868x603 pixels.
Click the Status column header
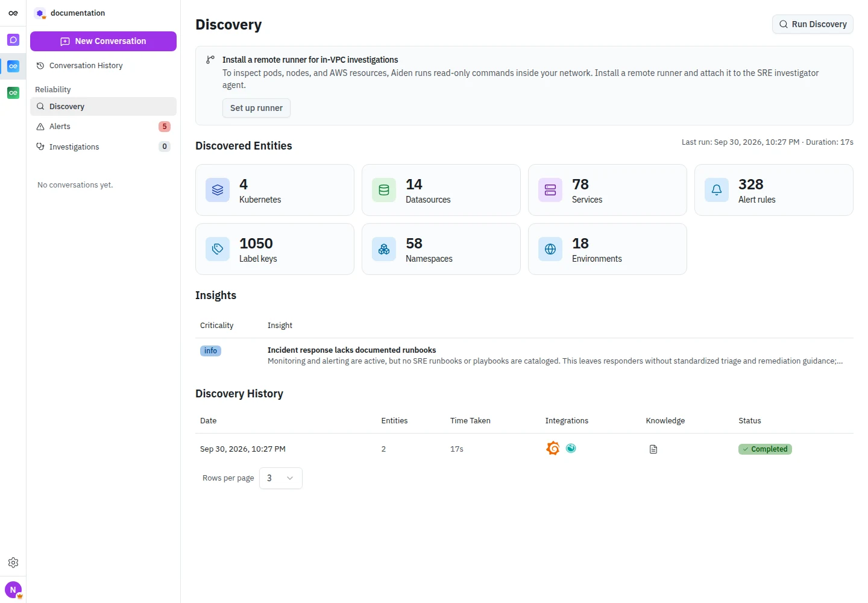pyautogui.click(x=750, y=421)
